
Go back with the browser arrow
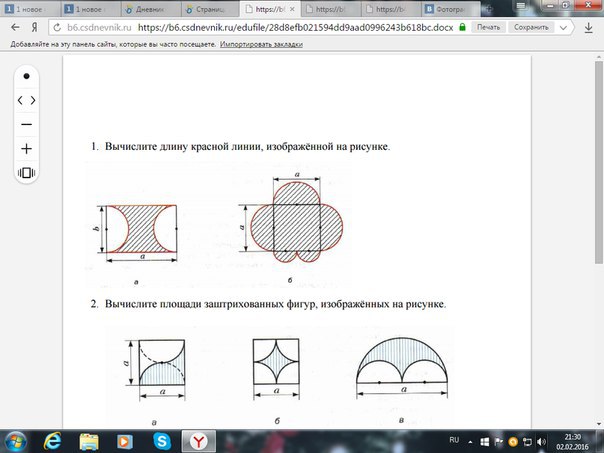pyautogui.click(x=15, y=27)
